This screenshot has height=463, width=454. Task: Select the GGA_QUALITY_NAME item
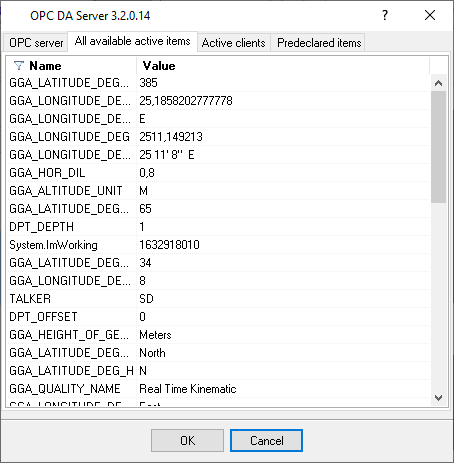point(65,389)
